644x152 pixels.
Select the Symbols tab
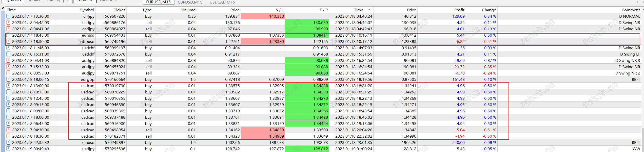click(13, 1)
